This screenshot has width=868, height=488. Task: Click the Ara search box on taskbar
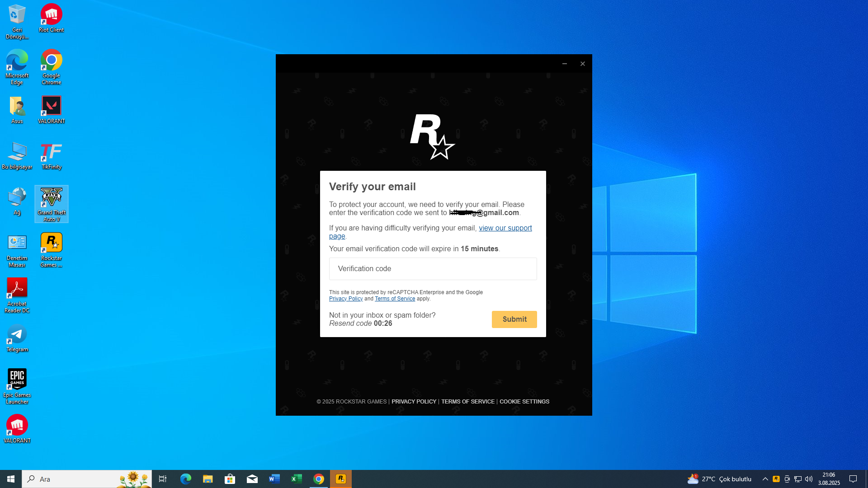pos(87,479)
